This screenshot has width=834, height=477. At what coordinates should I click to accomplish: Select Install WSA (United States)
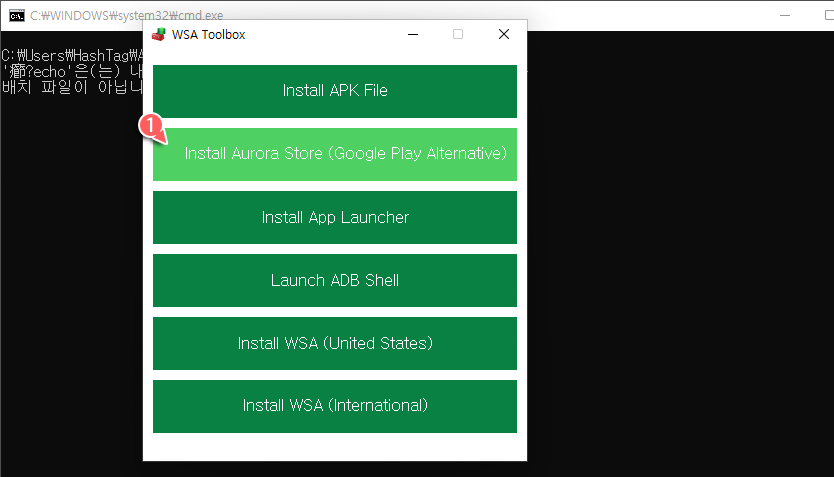[335, 344]
